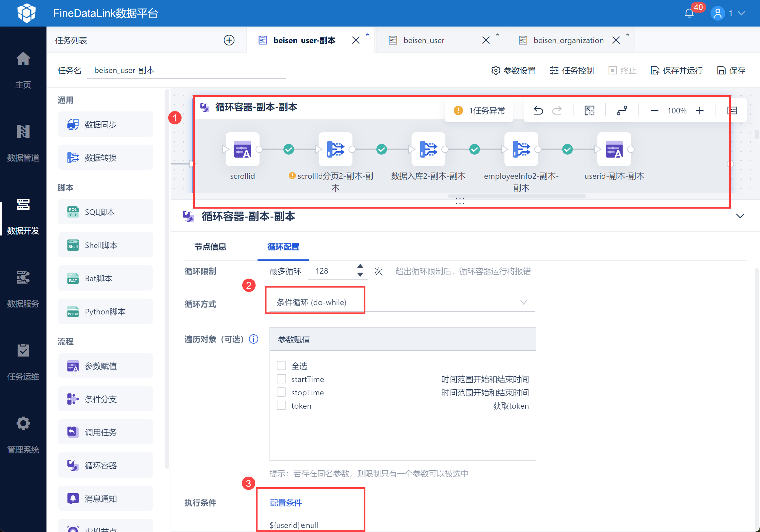Open the user account dropdown
Screen dimensions: 760x532
click(741, 13)
